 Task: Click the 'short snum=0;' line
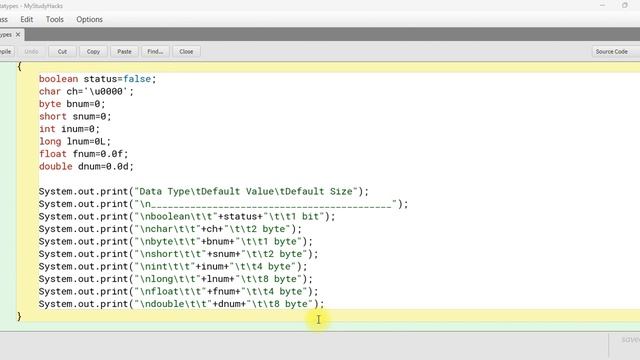pyautogui.click(x=75, y=116)
